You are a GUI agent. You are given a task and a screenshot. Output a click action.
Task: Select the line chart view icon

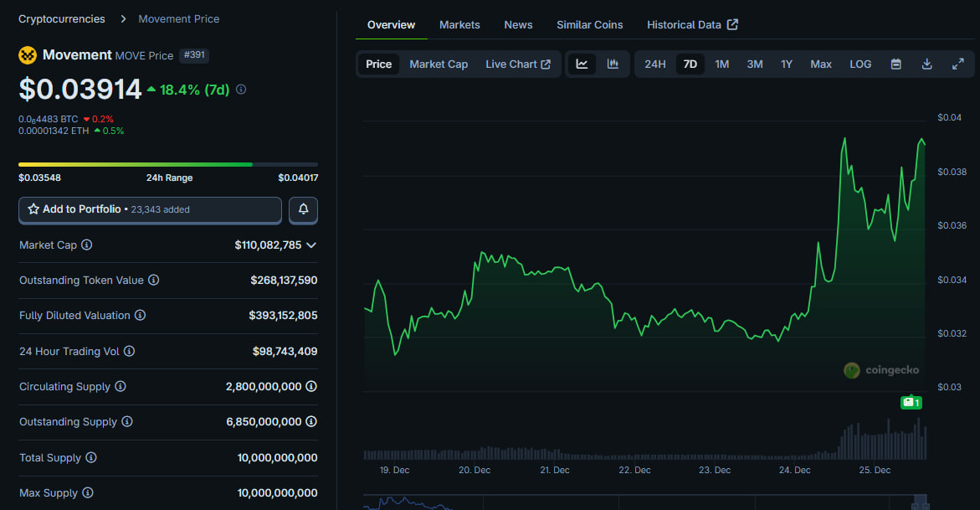click(582, 64)
